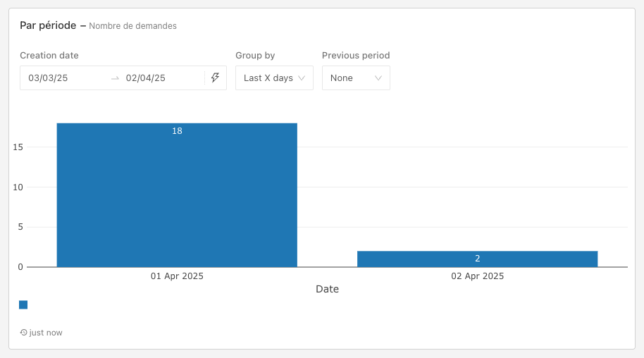Select the short bar for 02 Apr 2025

coord(477,259)
